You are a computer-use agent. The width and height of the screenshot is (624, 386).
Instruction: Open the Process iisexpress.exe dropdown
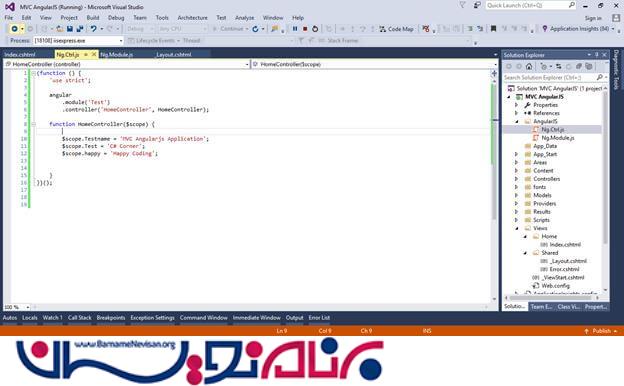point(78,41)
